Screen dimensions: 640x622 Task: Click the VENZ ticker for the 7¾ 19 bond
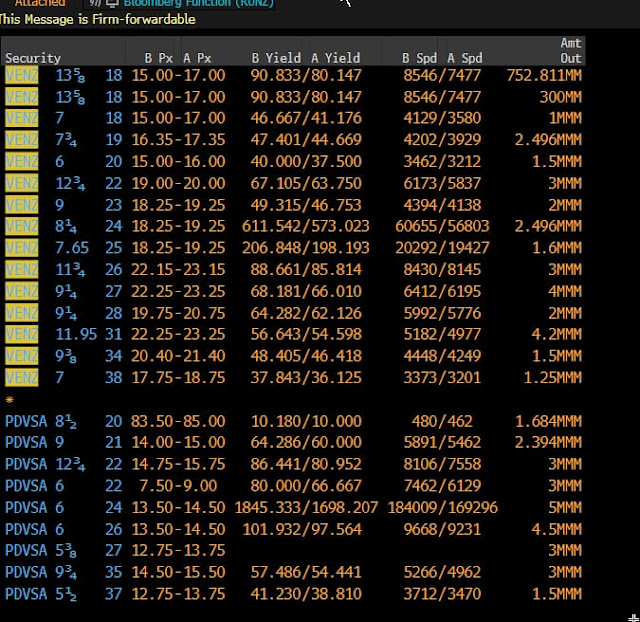pyautogui.click(x=22, y=140)
